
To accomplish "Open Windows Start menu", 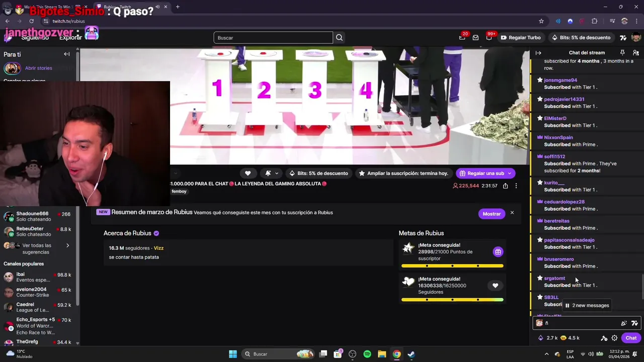I will (x=232, y=354).
